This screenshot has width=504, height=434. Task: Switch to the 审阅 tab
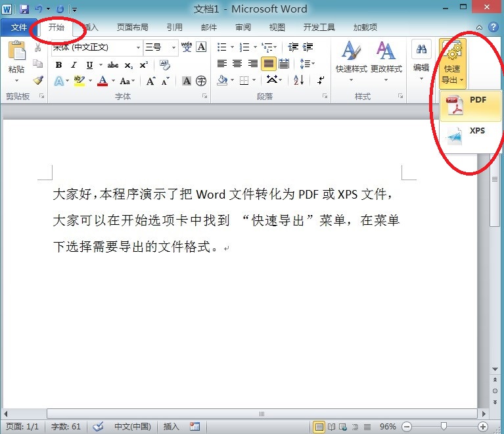tap(243, 28)
